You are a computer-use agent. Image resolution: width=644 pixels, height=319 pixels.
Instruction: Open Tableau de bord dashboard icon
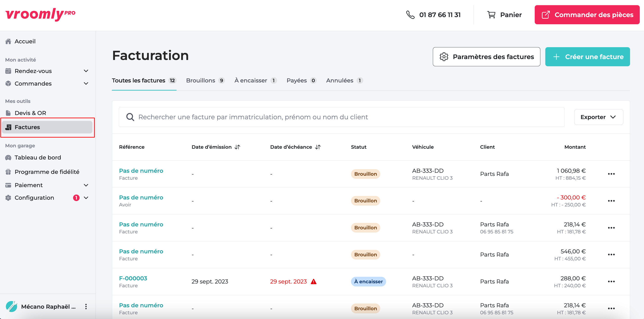pyautogui.click(x=8, y=158)
